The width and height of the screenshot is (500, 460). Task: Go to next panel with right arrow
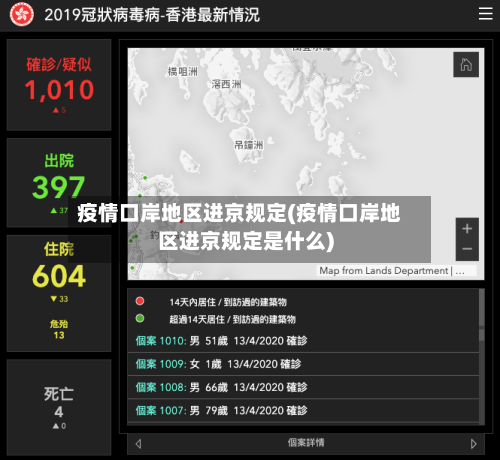point(473,444)
